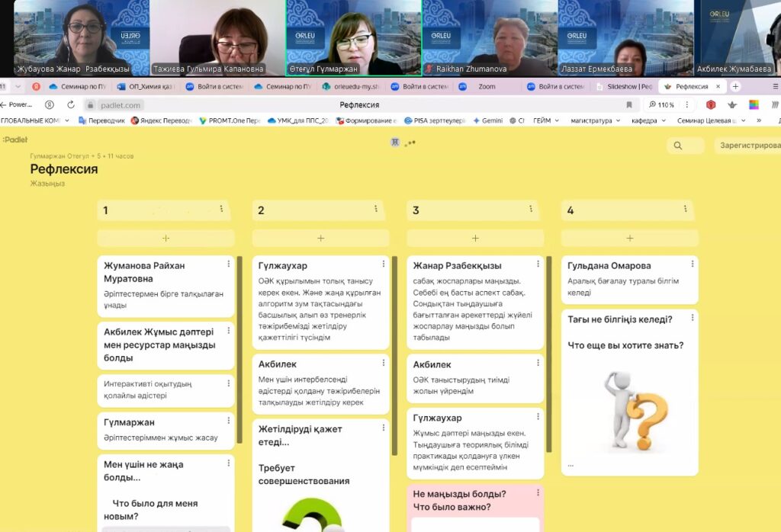Switch to the Slideshow tab
The width and height of the screenshot is (781, 532).
coord(624,87)
